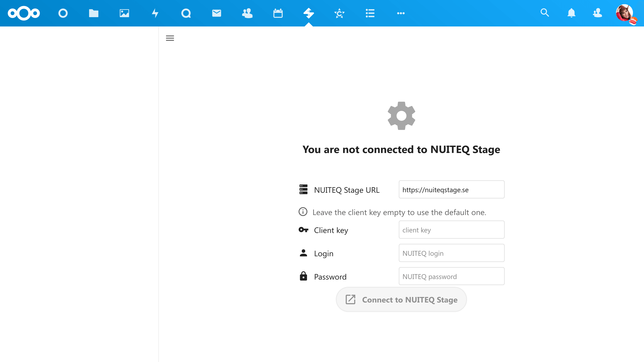This screenshot has width=644, height=362.
Task: Click the 'You are not connected to NUITEQ Stage' heading
Action: (x=401, y=150)
